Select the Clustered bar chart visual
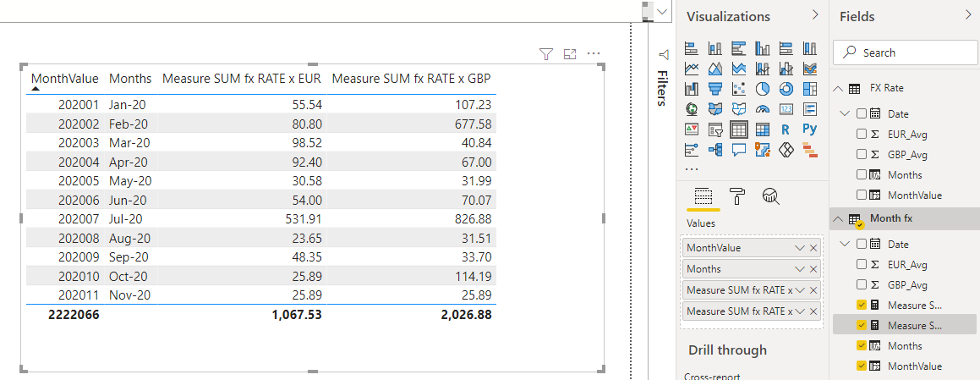This screenshot has width=980, height=380. click(x=739, y=47)
